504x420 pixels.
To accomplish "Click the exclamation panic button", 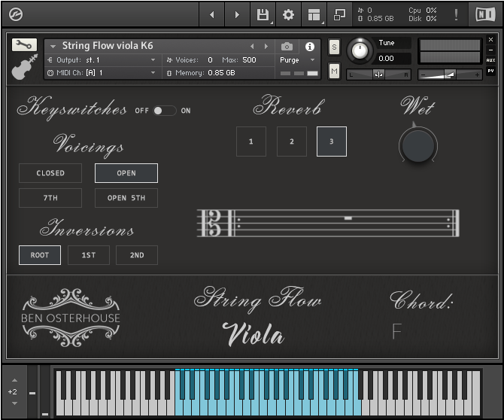I will tap(456, 14).
